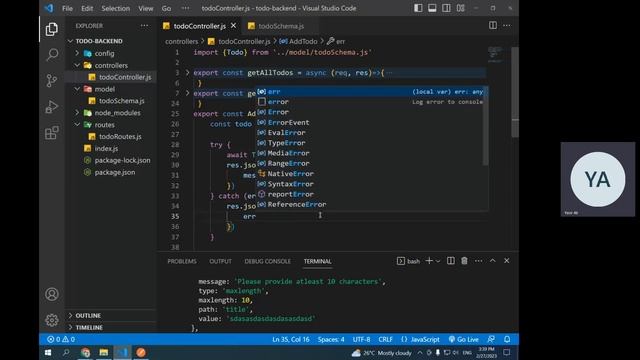Unfold getAllTodos function at line 3
This screenshot has height=360, width=640.
(x=187, y=73)
